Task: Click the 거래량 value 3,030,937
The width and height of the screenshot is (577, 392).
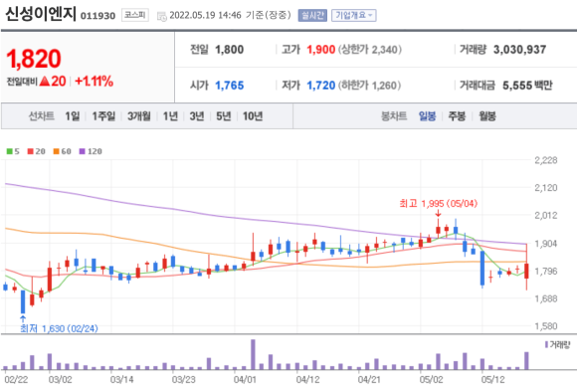Action: coord(519,50)
